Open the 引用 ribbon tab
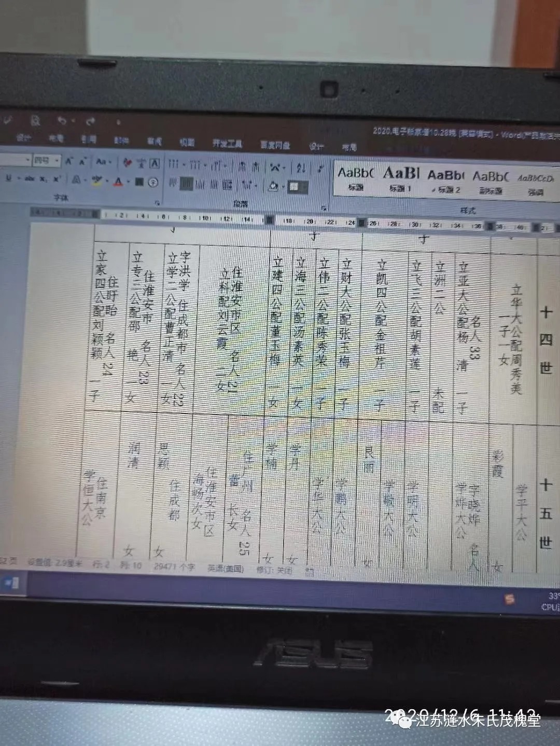The width and height of the screenshot is (560, 746). tap(89, 140)
